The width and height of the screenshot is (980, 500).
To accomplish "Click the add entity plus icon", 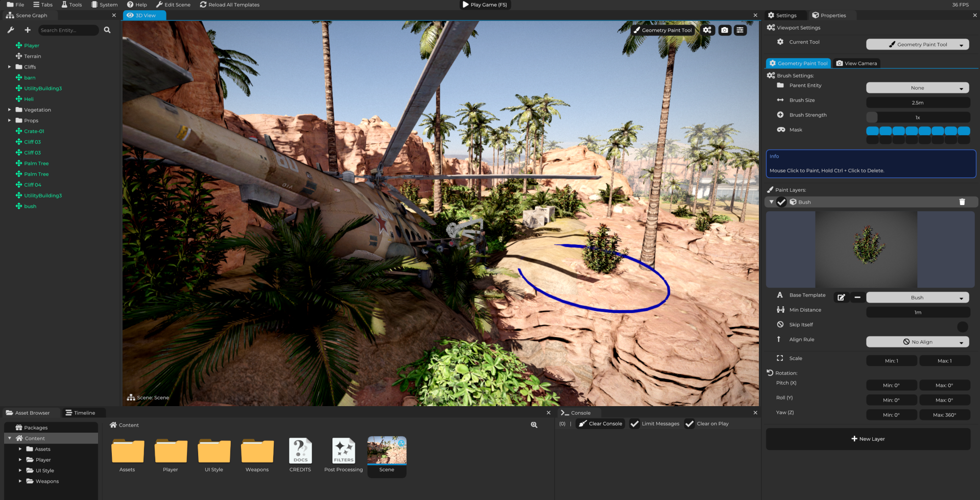I will click(x=28, y=30).
